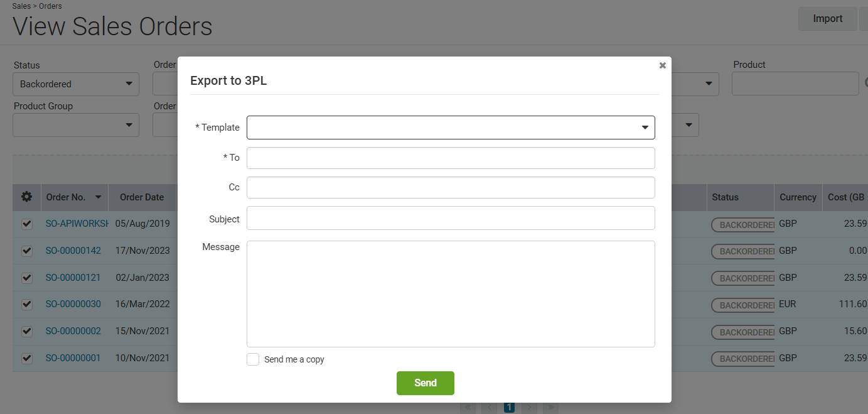Click the Cost (GB column header
The height and width of the screenshot is (414, 868).
click(846, 197)
